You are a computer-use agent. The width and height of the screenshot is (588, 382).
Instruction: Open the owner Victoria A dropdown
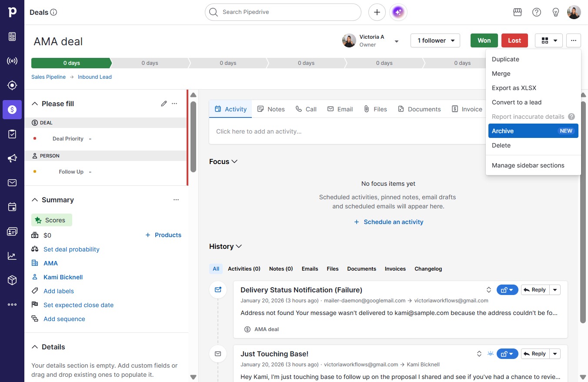coord(397,41)
